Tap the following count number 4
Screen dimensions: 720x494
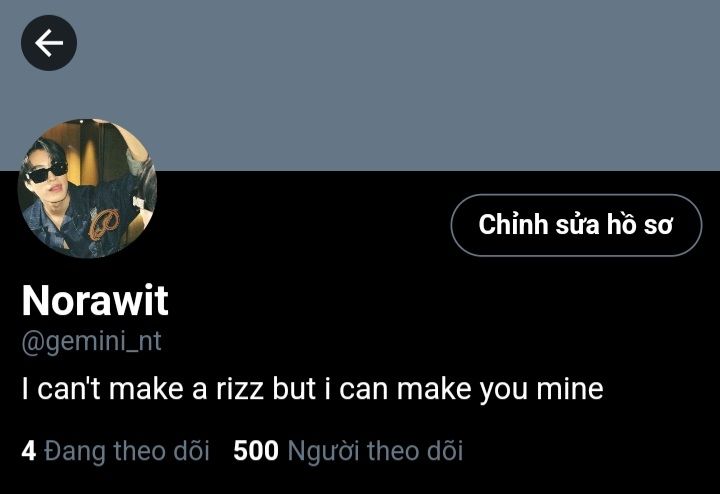tap(28, 451)
